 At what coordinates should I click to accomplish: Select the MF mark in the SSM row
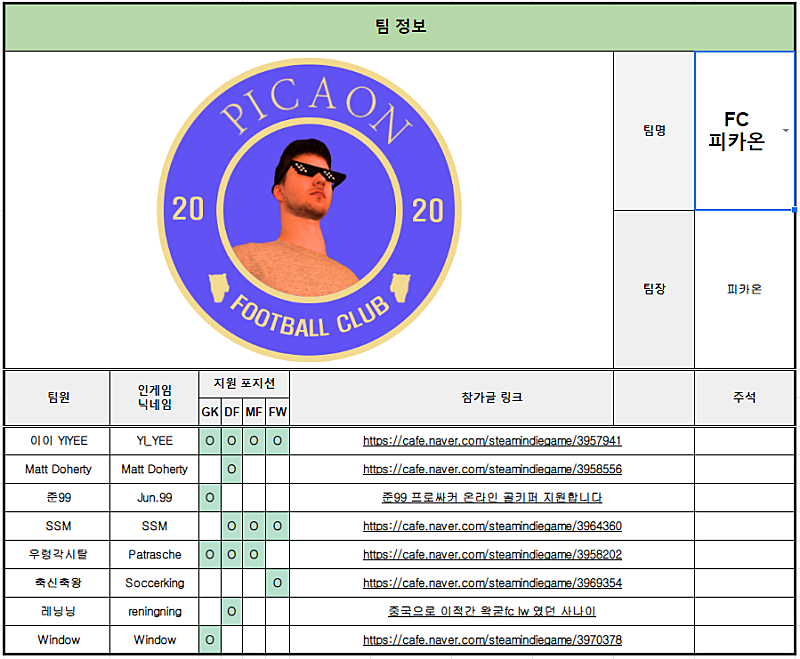coord(254,526)
